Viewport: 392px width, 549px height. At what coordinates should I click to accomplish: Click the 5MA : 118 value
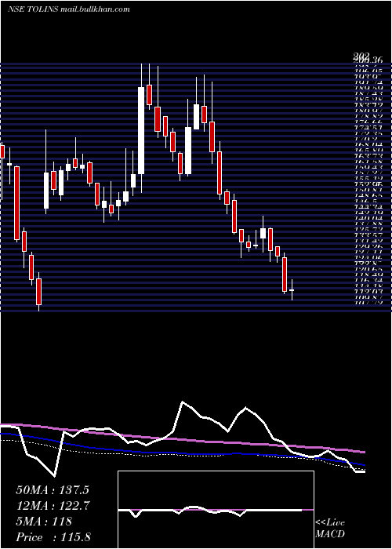tap(44, 522)
